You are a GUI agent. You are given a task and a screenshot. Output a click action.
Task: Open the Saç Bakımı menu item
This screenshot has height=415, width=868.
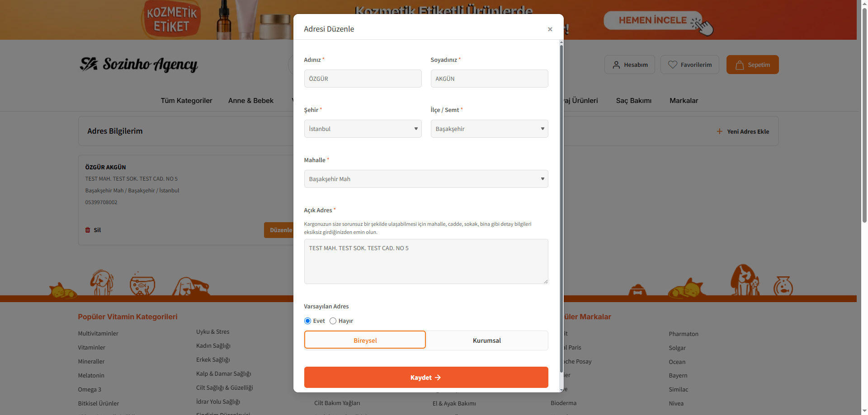pyautogui.click(x=633, y=101)
